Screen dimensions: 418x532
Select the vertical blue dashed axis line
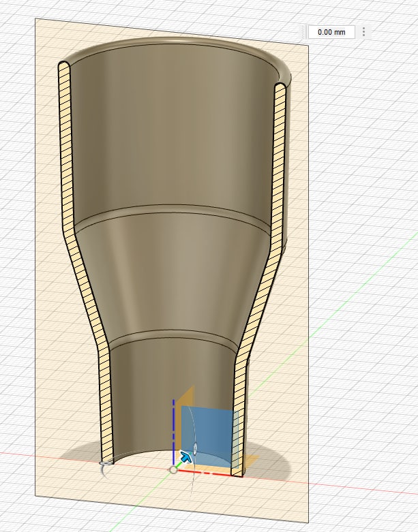click(174, 432)
